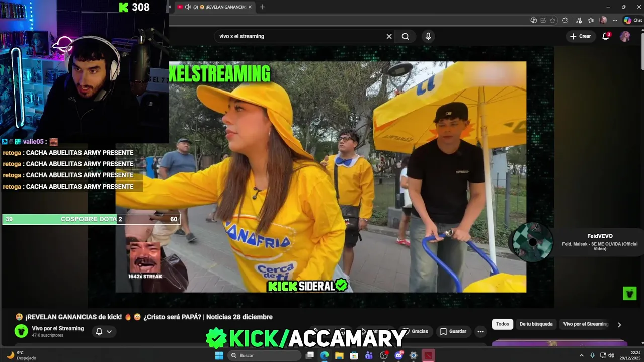This screenshot has height=362, width=644.
Task: Click the Gracias button
Action: pos(416,331)
